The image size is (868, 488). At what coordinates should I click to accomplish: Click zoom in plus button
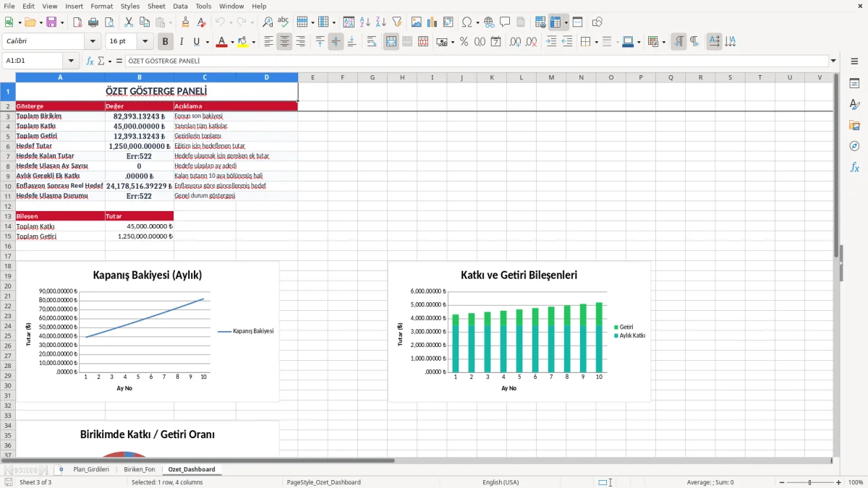tap(839, 482)
